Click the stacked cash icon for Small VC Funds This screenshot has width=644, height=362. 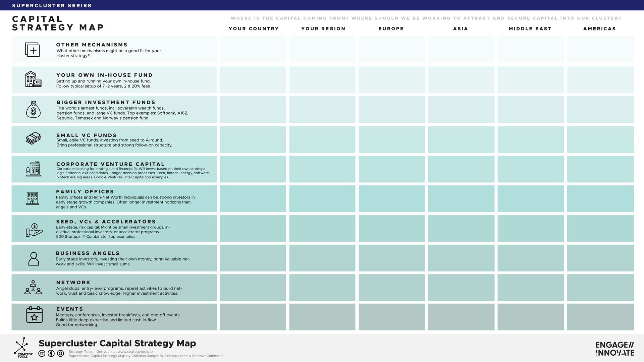pos(33,138)
